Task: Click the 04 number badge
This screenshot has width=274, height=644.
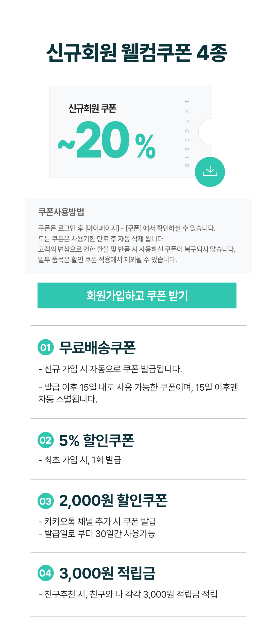Action: coord(46,573)
